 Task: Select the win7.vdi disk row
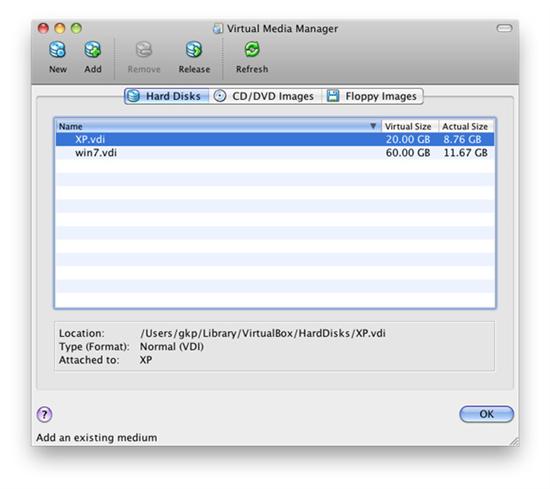point(275,153)
